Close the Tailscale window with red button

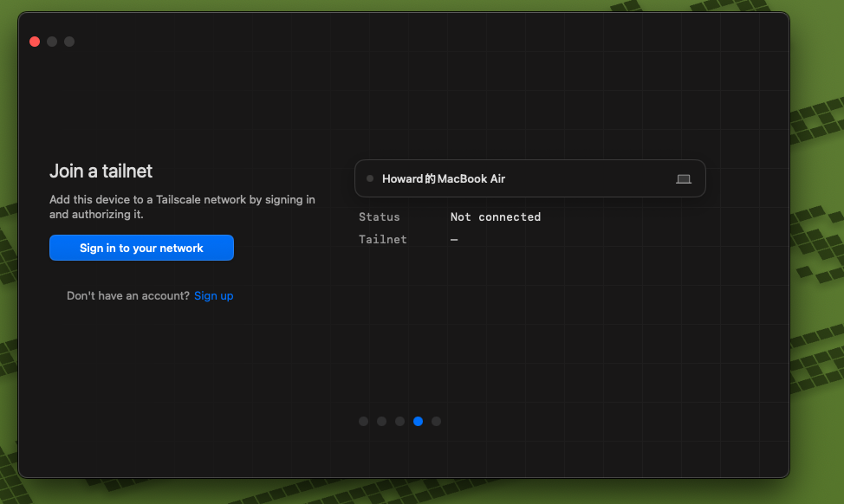[35, 42]
